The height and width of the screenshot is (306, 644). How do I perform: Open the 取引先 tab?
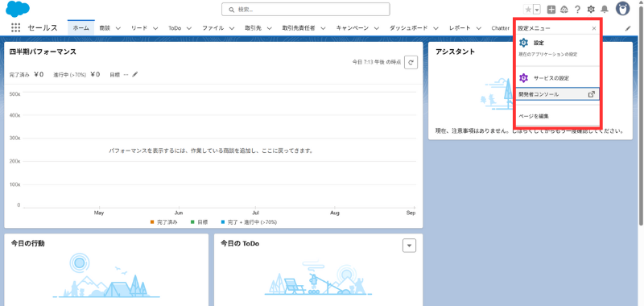253,28
